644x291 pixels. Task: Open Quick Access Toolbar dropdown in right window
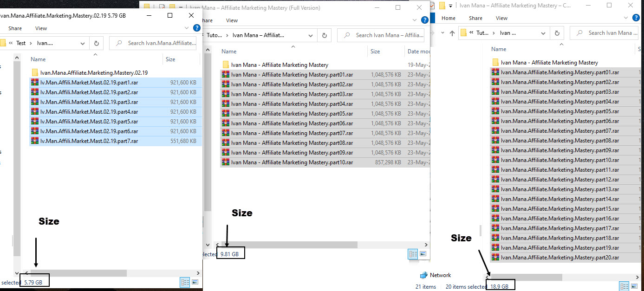click(x=450, y=6)
